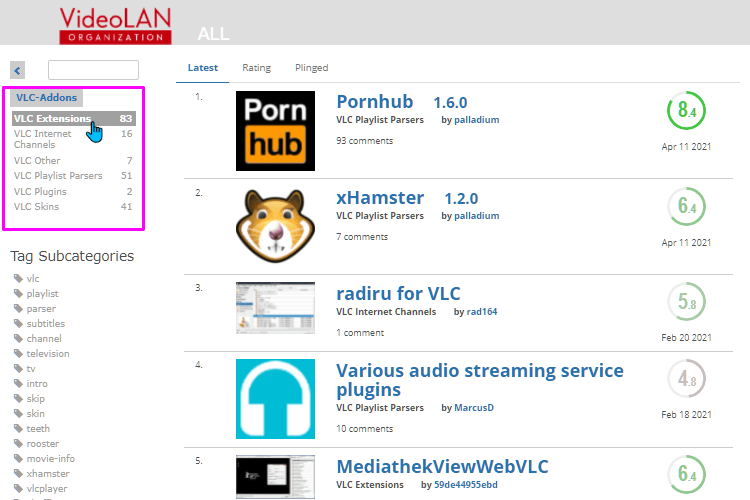Viewport: 750px width, 500px height.
Task: Click the 6.4 rating circle for xHamster
Action: [x=686, y=206]
